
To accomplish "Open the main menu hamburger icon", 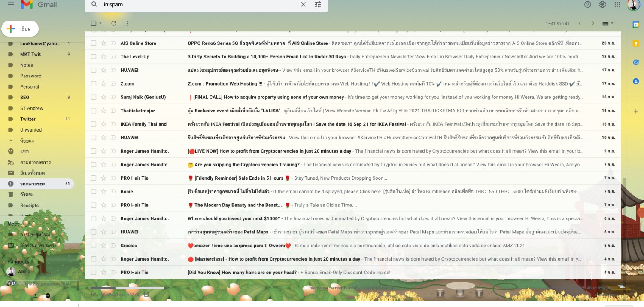I will (x=11, y=5).
